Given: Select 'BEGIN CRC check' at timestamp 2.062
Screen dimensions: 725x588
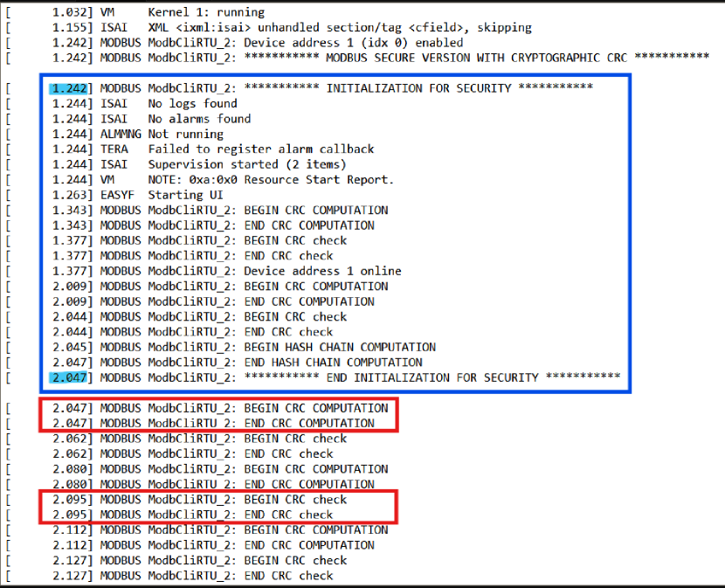Looking at the screenshot, I should point(295,439).
